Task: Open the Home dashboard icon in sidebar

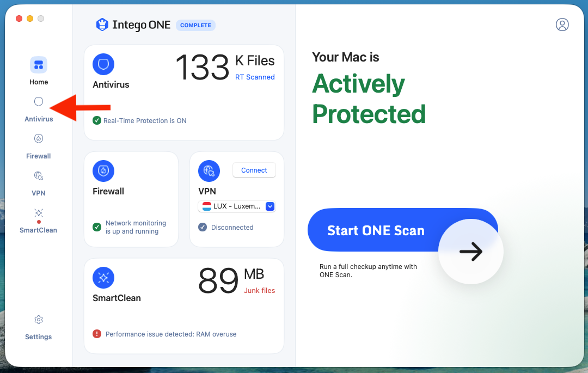Action: click(x=39, y=65)
